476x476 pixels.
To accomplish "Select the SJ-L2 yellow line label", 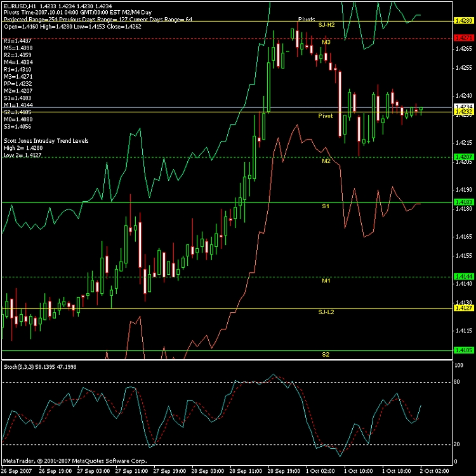I will click(x=326, y=312).
